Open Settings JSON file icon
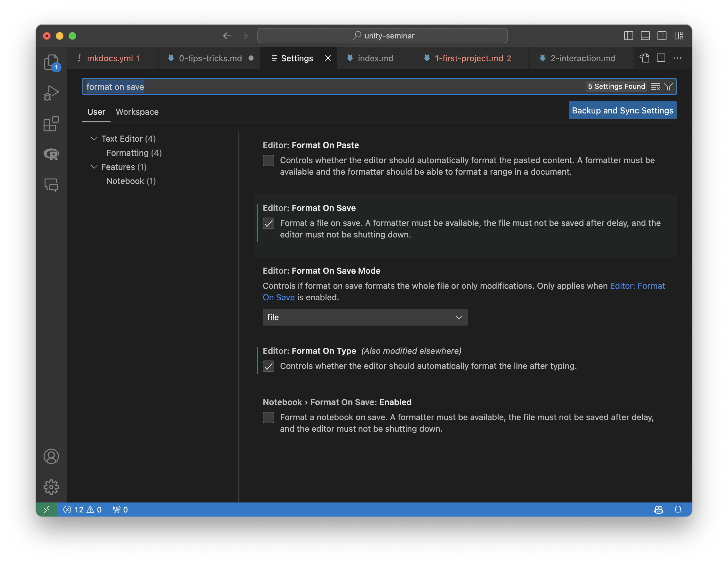Image resolution: width=728 pixels, height=564 pixels. click(x=644, y=58)
